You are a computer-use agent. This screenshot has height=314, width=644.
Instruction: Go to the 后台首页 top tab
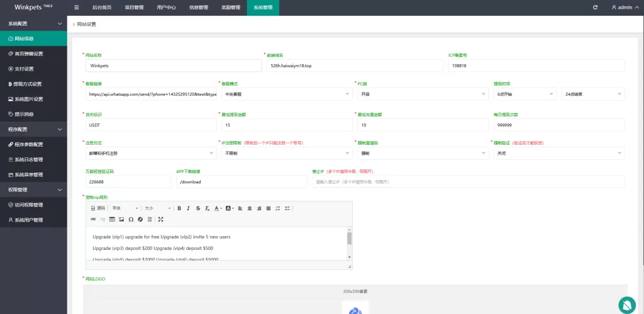coord(102,8)
